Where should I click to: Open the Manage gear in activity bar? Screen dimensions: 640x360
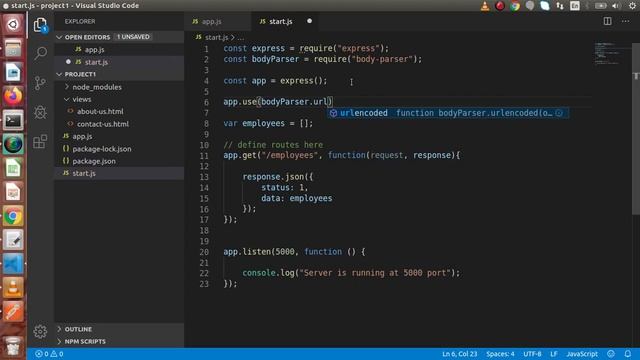40,331
